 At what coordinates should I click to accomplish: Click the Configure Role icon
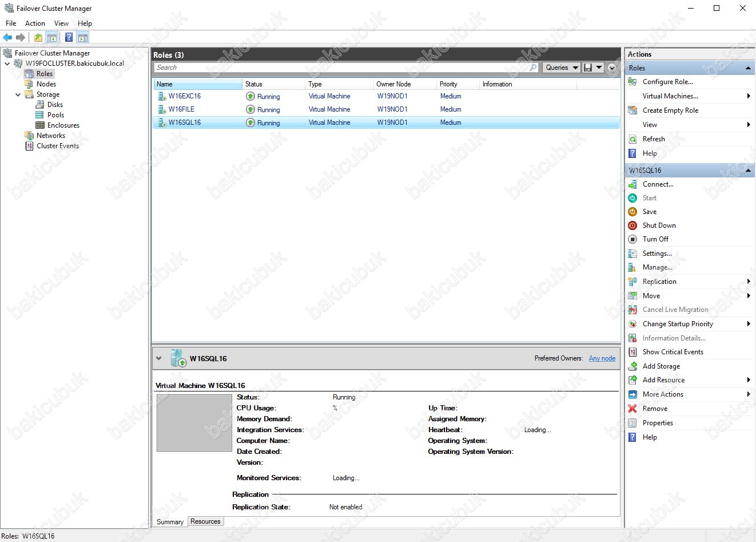coord(632,82)
